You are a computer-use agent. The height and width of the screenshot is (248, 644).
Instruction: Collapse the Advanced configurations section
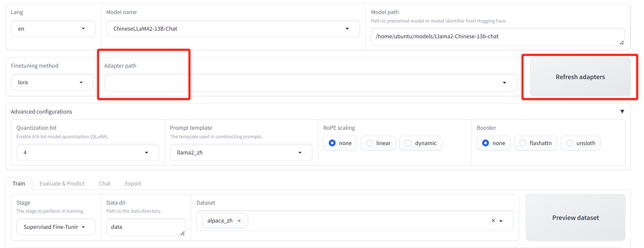click(622, 111)
